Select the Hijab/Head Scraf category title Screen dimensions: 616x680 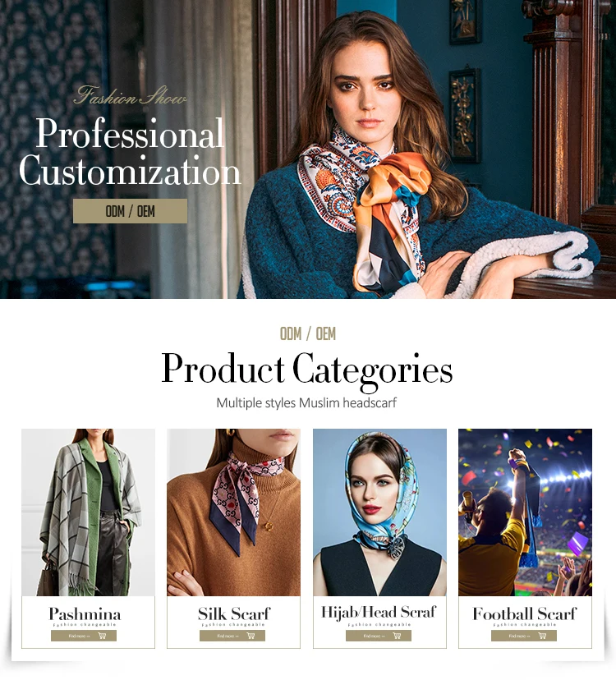(x=379, y=613)
